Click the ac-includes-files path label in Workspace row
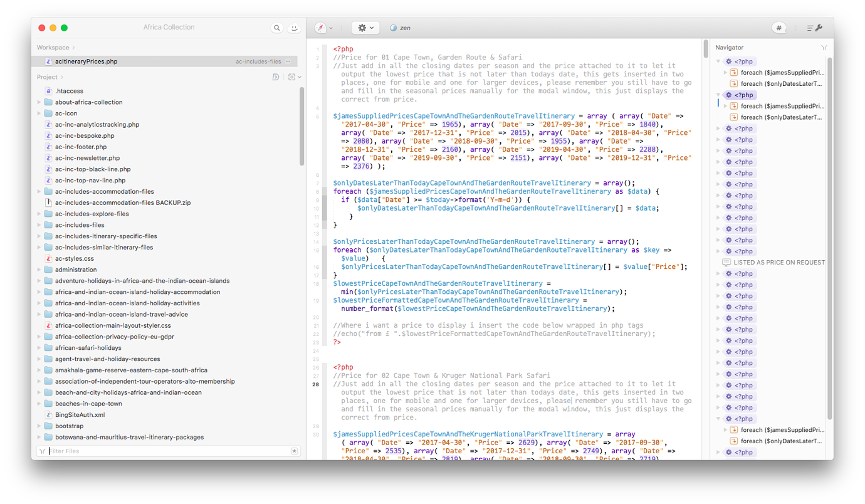Image resolution: width=865 pixels, height=504 pixels. click(x=258, y=61)
